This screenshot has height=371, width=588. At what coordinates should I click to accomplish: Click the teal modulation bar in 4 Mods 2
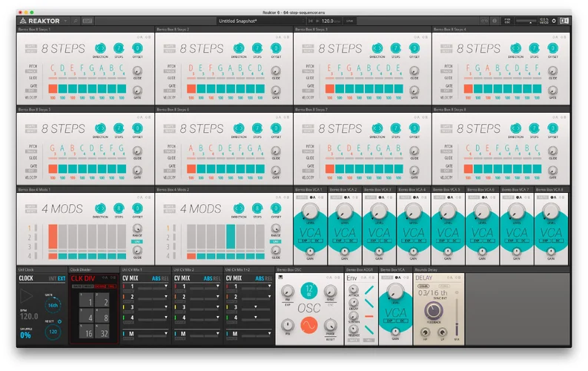pyautogui.click(x=231, y=237)
